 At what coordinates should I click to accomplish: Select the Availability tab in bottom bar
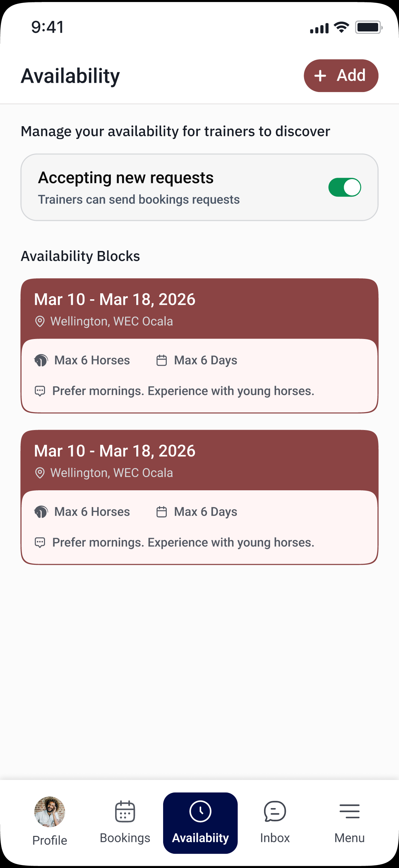coord(200,823)
